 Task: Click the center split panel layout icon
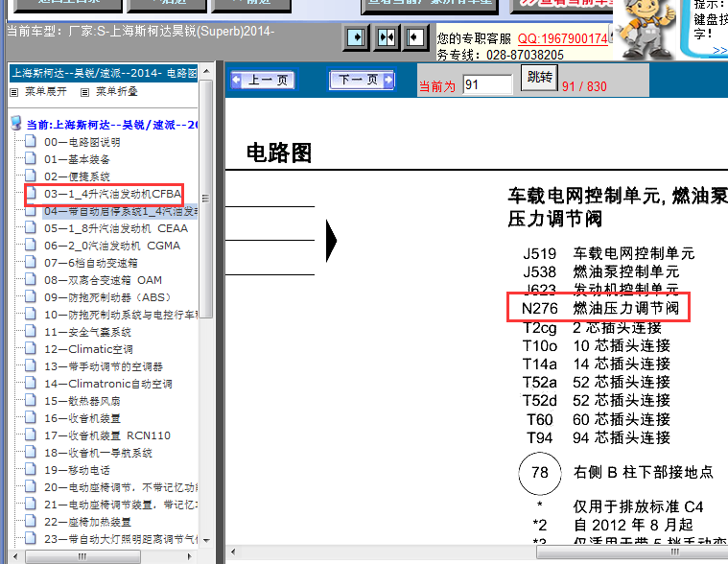(x=386, y=37)
